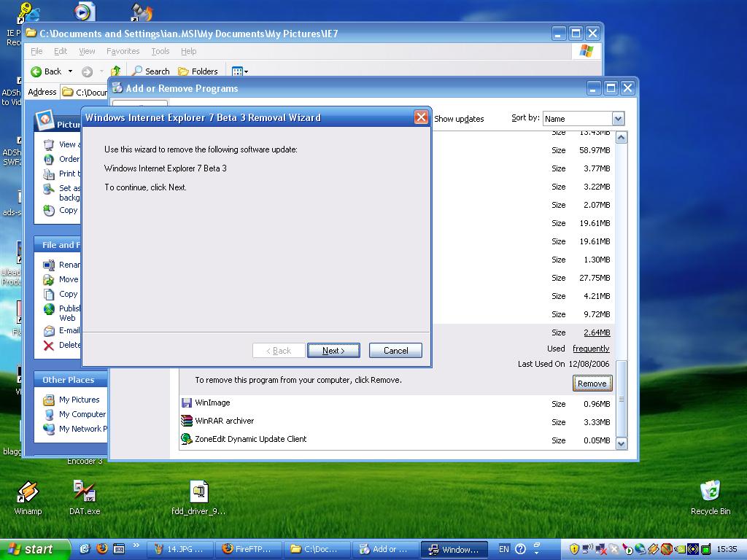Open the Sort by Name dropdown
The height and width of the screenshot is (560, 747).
pyautogui.click(x=618, y=119)
